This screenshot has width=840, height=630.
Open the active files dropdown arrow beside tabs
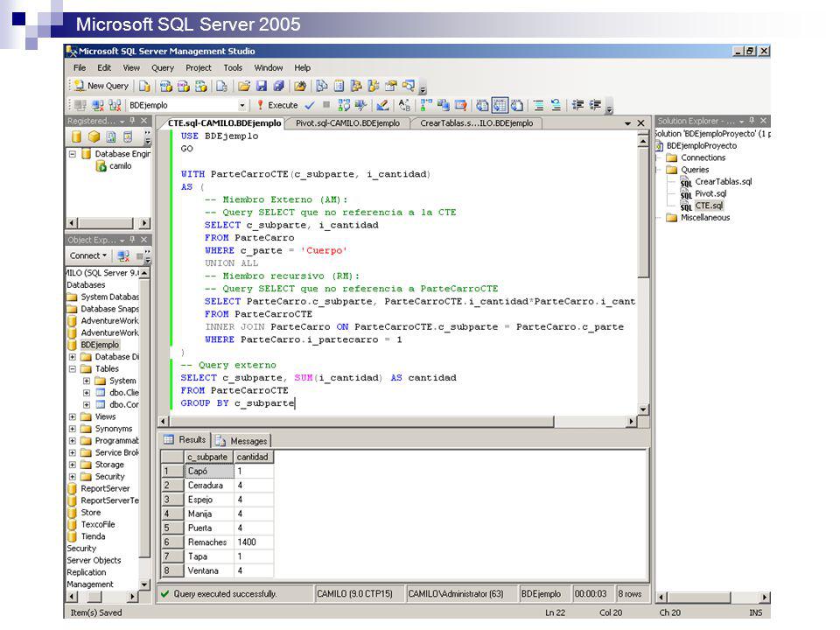click(x=627, y=123)
